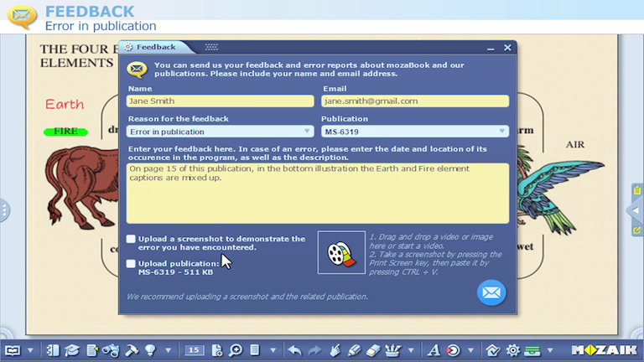Click the binoculars search icon in toolbar
Screen dimensions: 644x362
[x=111, y=350]
